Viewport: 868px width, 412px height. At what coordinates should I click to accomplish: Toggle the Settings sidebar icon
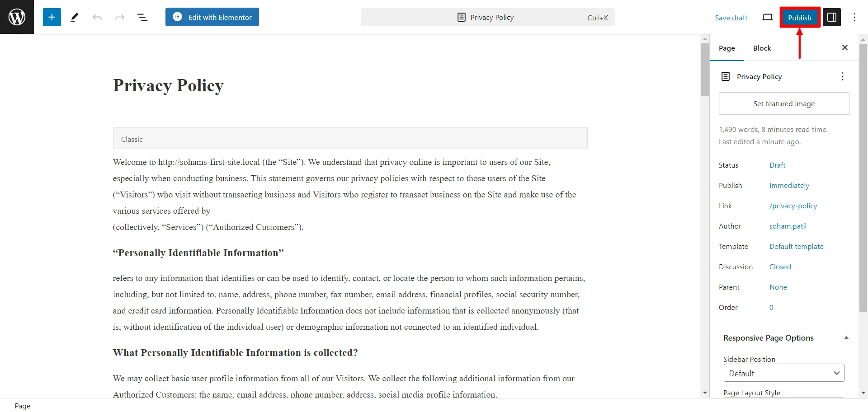pyautogui.click(x=832, y=17)
